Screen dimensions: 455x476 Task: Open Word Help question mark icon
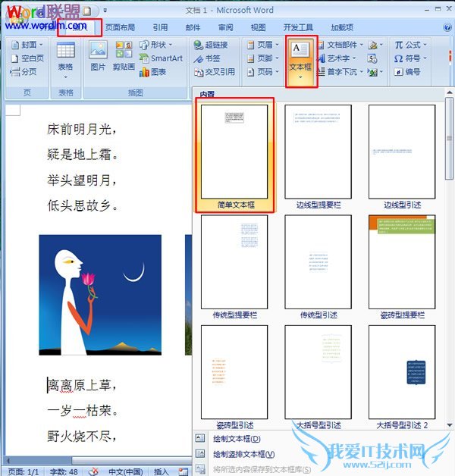[447, 27]
